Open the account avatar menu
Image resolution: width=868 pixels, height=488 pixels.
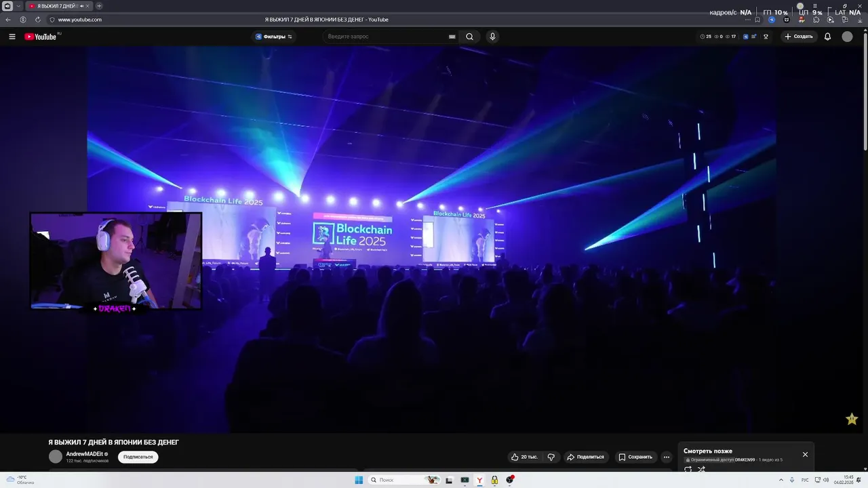tap(847, 37)
